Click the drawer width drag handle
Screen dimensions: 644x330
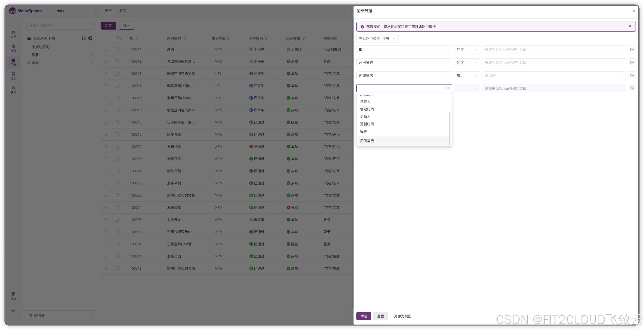(353, 165)
